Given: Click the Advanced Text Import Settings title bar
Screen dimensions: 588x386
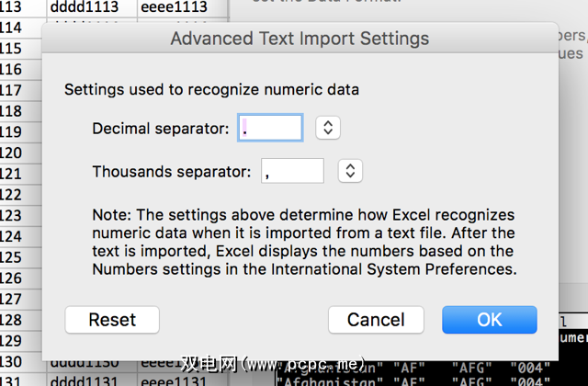Looking at the screenshot, I should [x=300, y=40].
